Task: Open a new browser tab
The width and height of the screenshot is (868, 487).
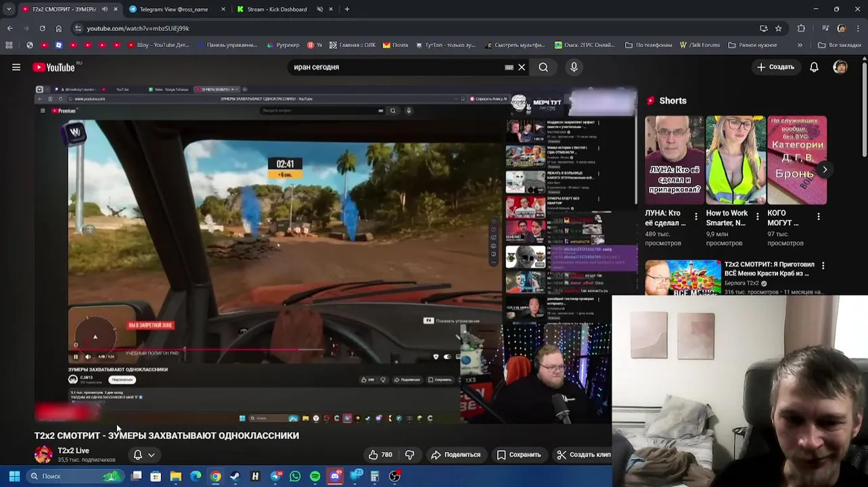Action: [347, 9]
